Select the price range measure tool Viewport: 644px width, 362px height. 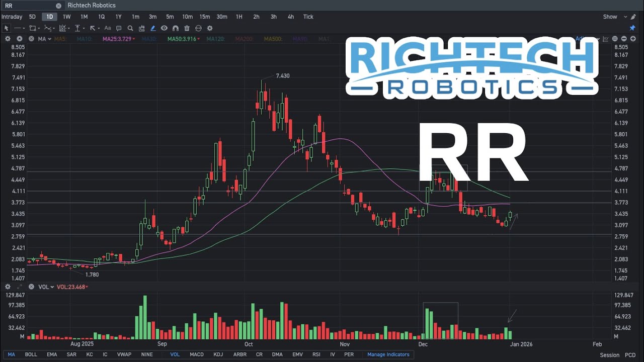(x=78, y=28)
